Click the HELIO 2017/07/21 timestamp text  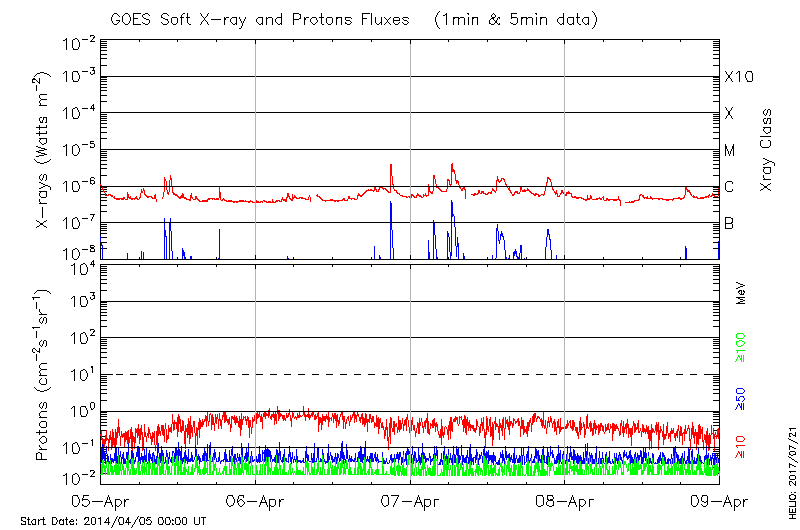pos(791,474)
